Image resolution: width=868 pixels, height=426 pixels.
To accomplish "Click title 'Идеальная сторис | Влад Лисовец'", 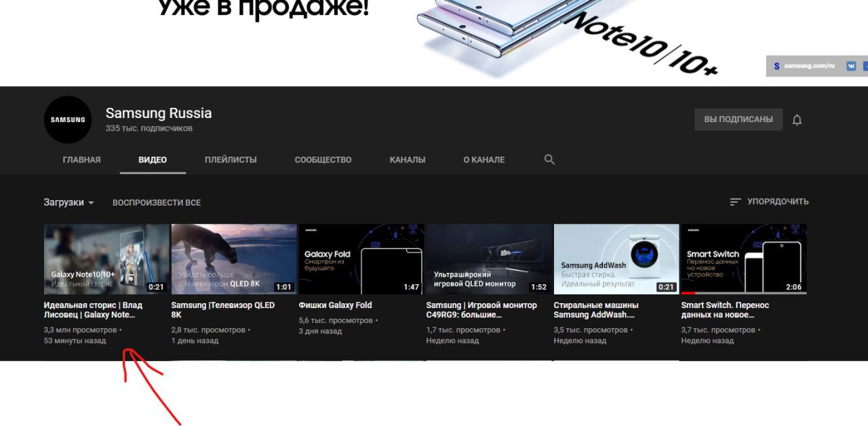I will click(94, 310).
